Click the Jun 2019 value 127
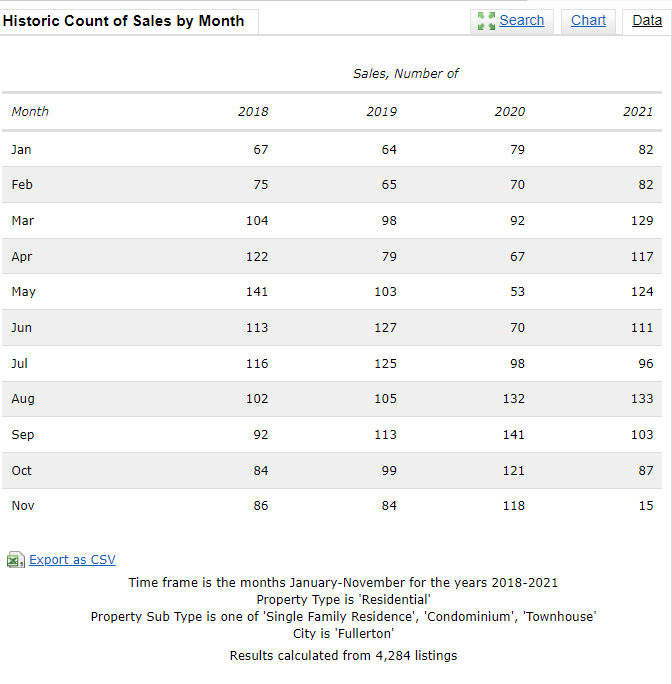This screenshot has height=684, width=672. (x=385, y=328)
